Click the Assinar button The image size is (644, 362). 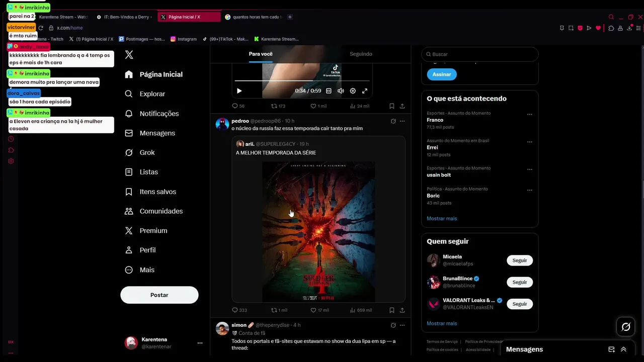(x=442, y=74)
